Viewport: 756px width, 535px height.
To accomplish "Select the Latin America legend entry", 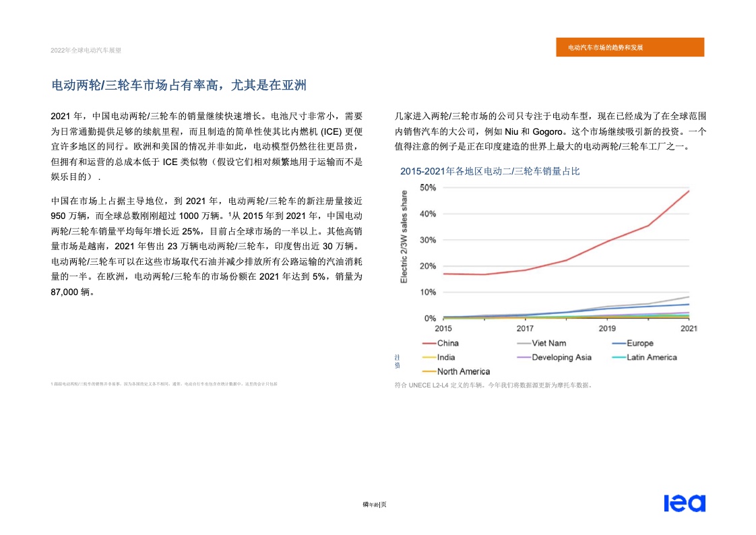I will 651,358.
